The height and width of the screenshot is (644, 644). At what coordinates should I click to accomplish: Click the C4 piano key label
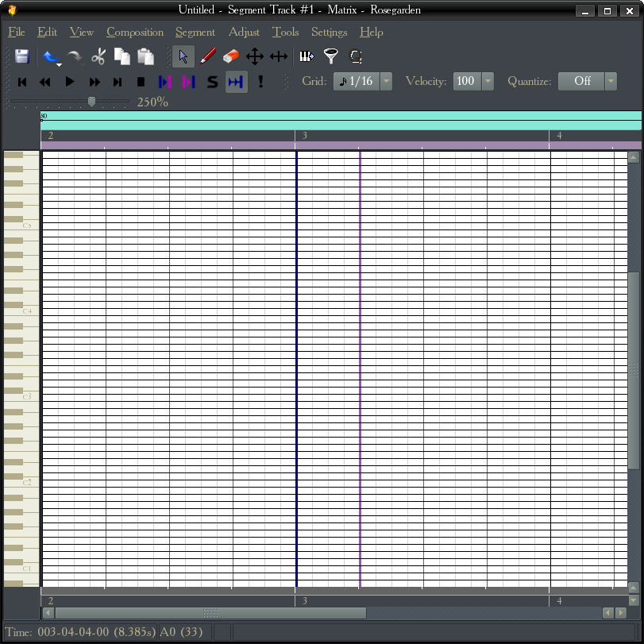tap(27, 311)
